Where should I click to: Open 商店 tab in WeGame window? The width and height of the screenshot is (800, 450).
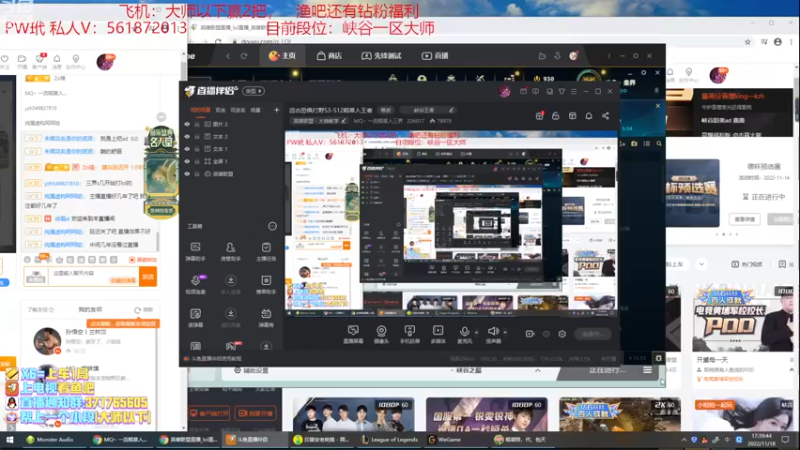[329, 56]
